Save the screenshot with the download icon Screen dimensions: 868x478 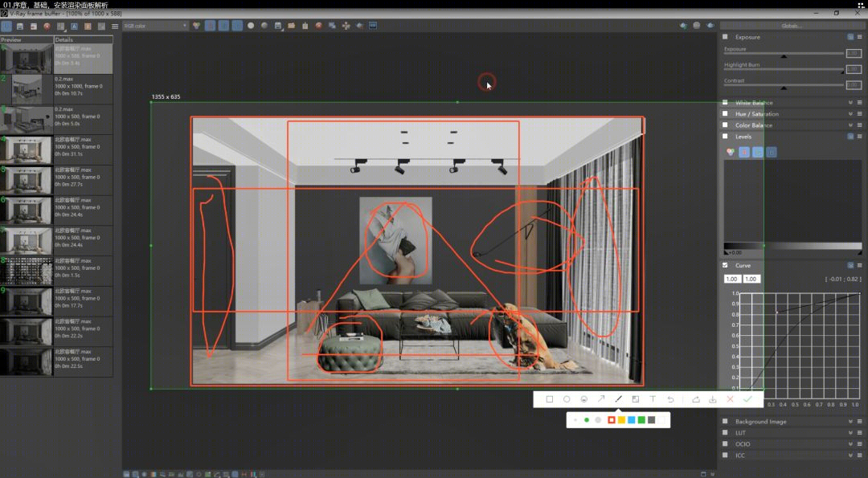(x=712, y=399)
